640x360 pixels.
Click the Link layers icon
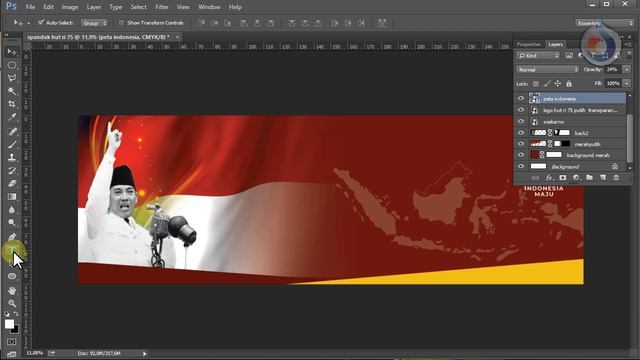[536, 178]
